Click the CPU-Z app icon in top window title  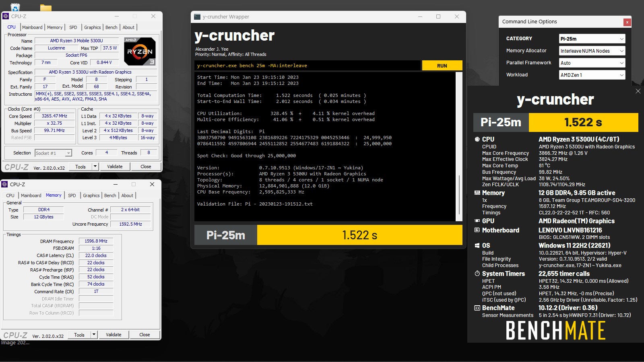coord(6,16)
